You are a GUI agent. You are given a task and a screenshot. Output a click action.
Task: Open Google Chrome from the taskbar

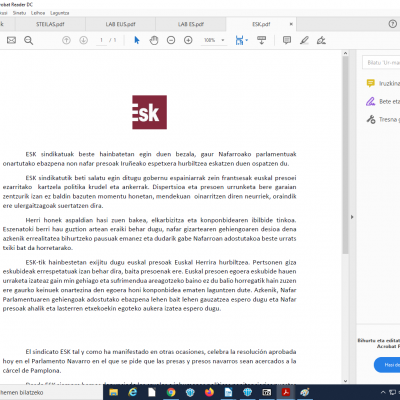pos(171,392)
